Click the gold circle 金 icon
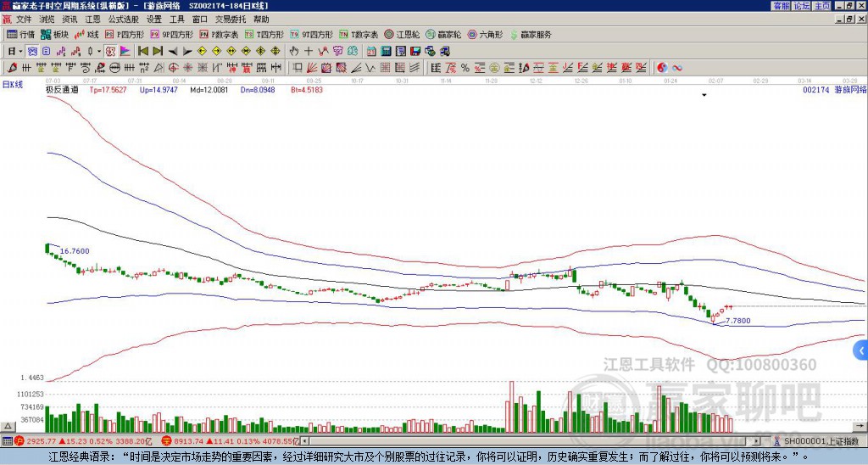Screen dimensions: 868x465 point(494,68)
